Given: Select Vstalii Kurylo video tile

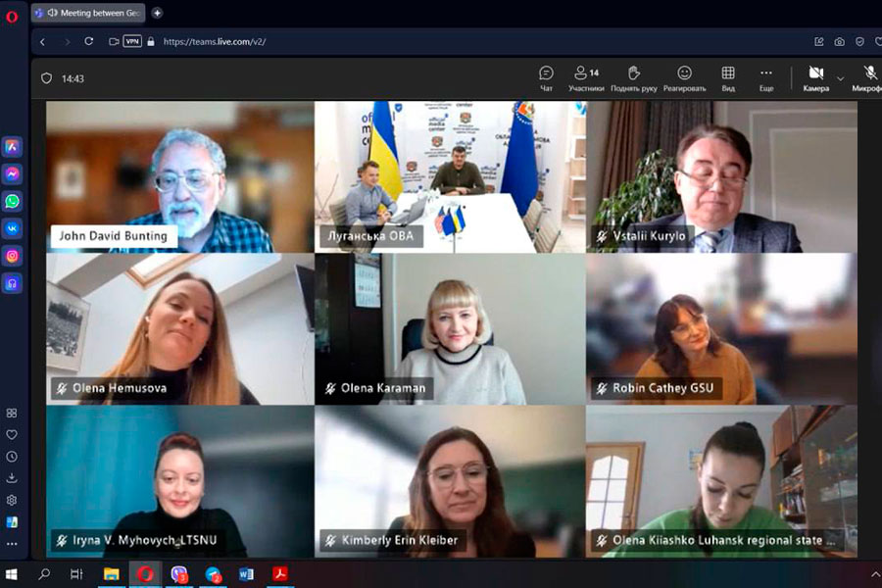Looking at the screenshot, I should tap(721, 176).
